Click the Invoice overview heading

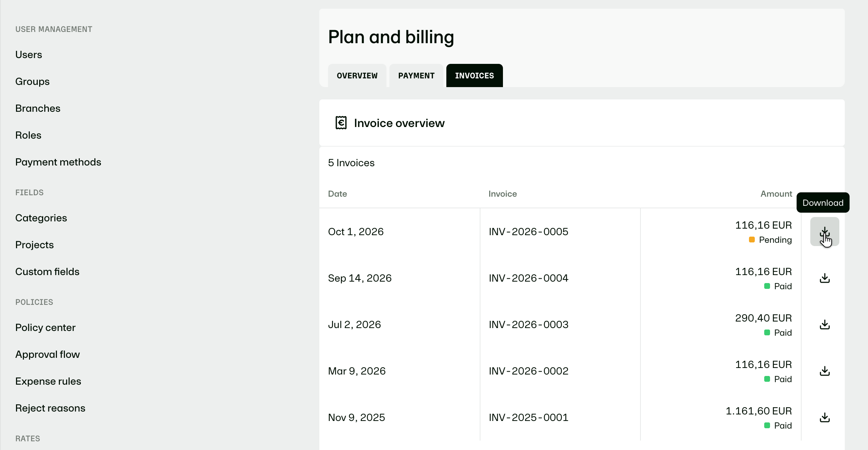[399, 123]
